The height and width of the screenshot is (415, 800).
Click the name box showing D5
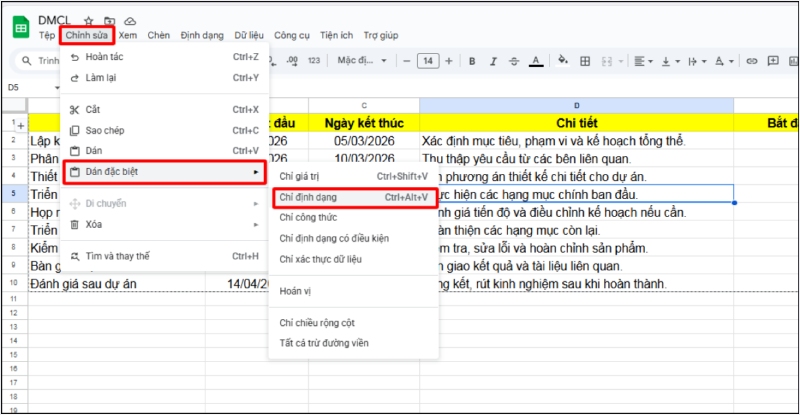[31, 87]
